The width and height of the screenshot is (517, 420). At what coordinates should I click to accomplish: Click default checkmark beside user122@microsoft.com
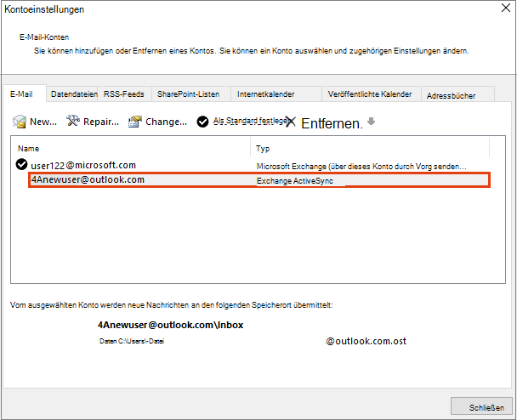tap(21, 164)
